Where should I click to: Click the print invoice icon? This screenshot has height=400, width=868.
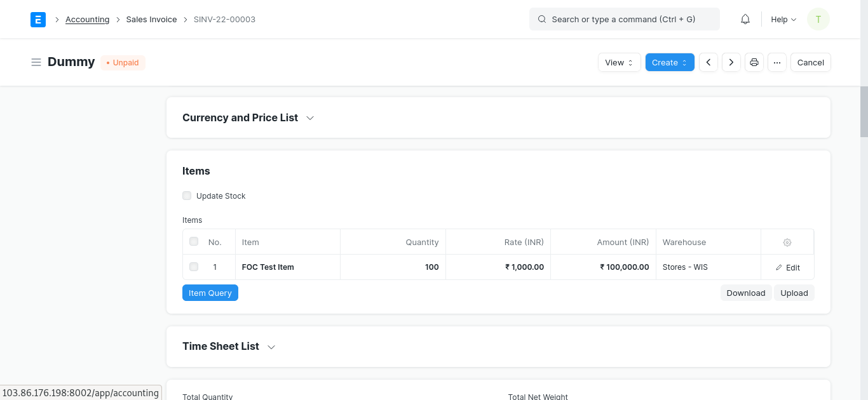[x=754, y=62]
